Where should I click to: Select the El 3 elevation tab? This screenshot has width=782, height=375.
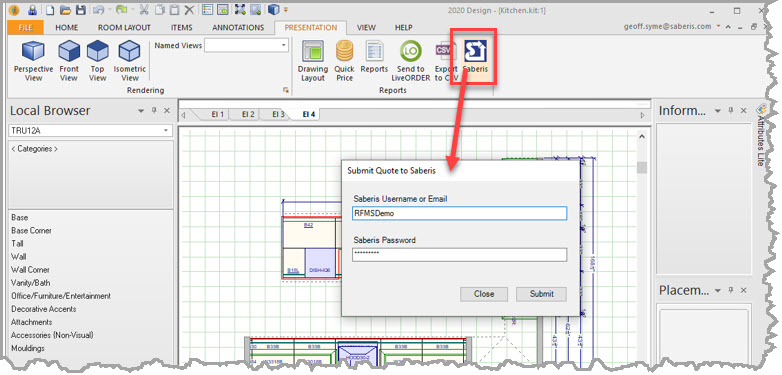point(278,114)
